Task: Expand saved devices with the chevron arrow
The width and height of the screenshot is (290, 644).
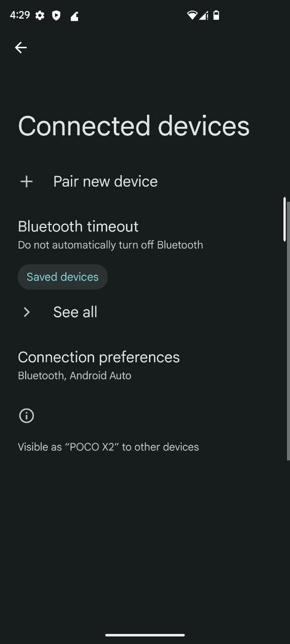Action: tap(27, 312)
